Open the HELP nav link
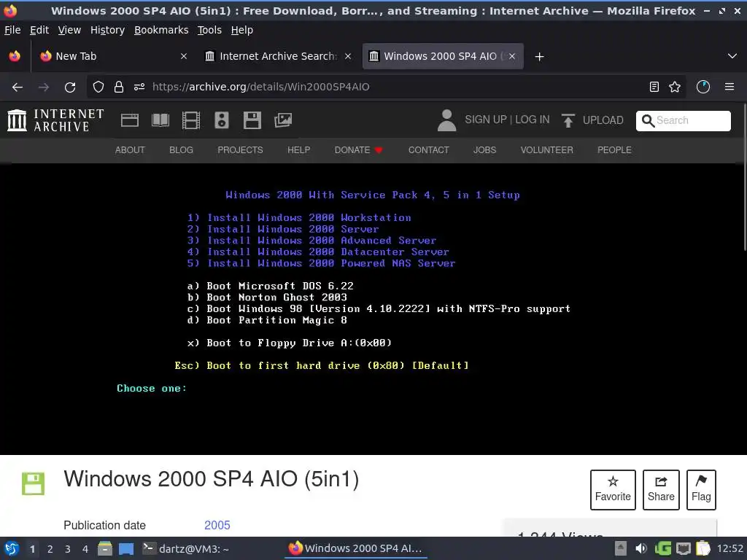 coord(298,150)
